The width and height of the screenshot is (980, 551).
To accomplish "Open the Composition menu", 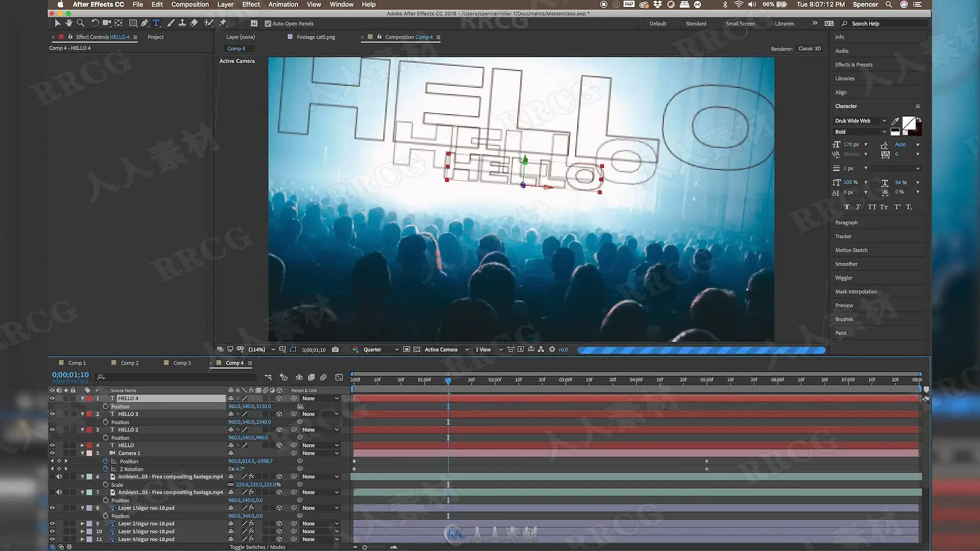I will click(190, 5).
